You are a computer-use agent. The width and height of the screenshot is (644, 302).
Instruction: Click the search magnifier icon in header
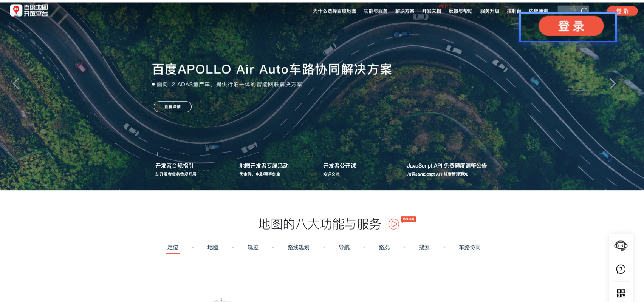pyautogui.click(x=584, y=11)
